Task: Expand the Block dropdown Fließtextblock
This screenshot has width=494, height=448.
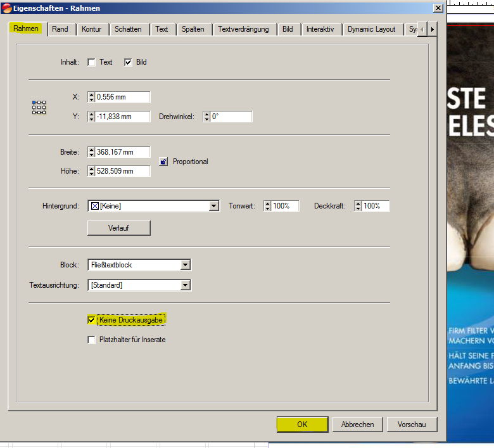Action: [185, 265]
